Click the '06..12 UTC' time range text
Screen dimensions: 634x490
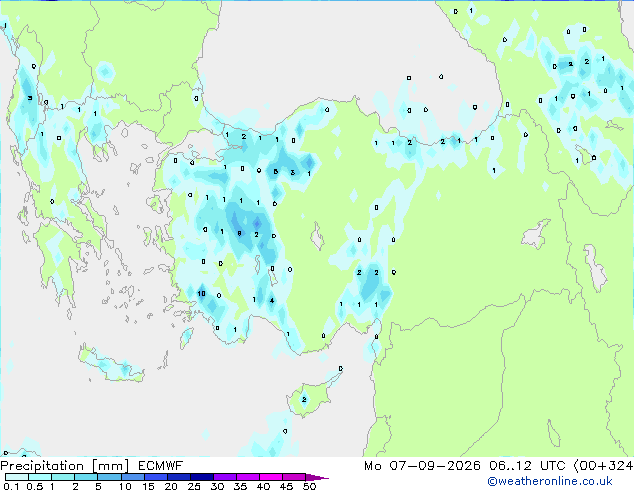pyautogui.click(x=526, y=466)
